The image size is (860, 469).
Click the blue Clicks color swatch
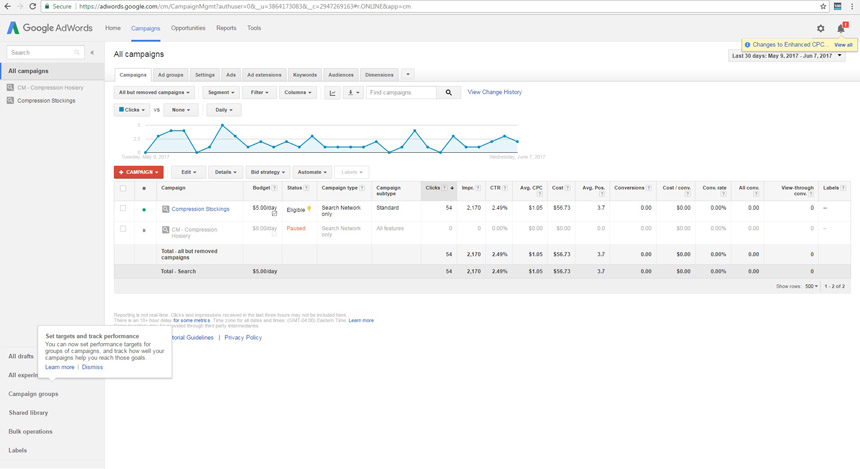pos(121,110)
